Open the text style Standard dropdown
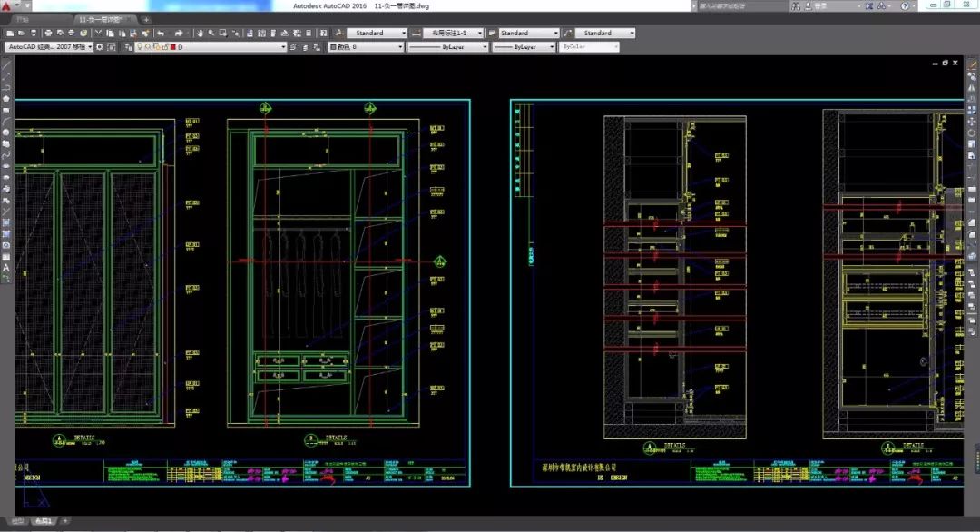The height and width of the screenshot is (532, 980). point(374,34)
